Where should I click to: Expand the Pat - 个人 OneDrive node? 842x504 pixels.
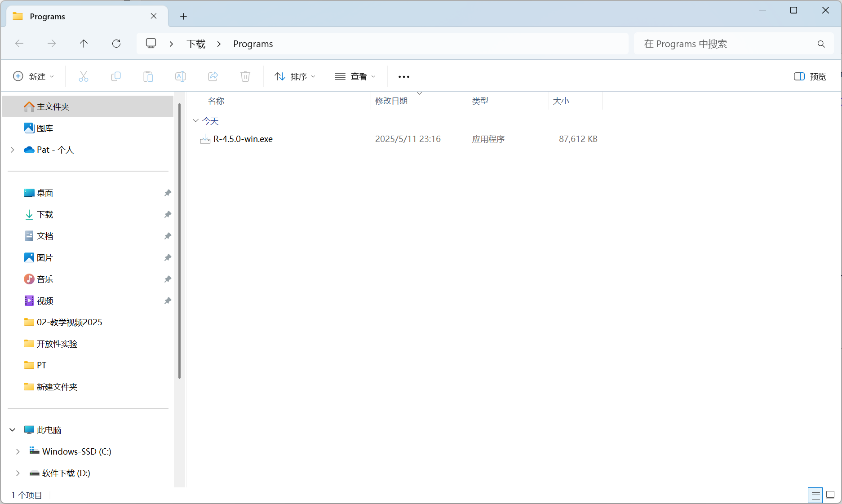click(13, 150)
